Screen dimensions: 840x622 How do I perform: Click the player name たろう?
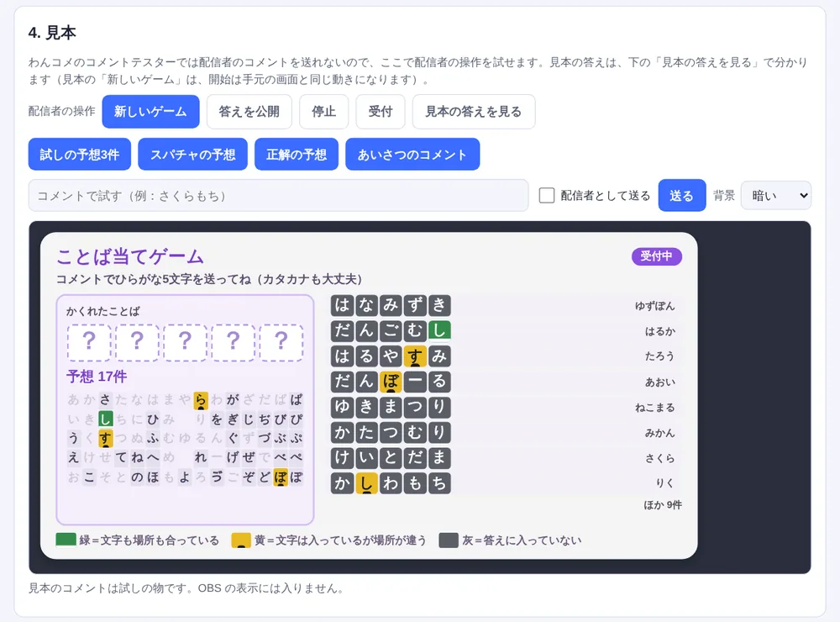(660, 356)
